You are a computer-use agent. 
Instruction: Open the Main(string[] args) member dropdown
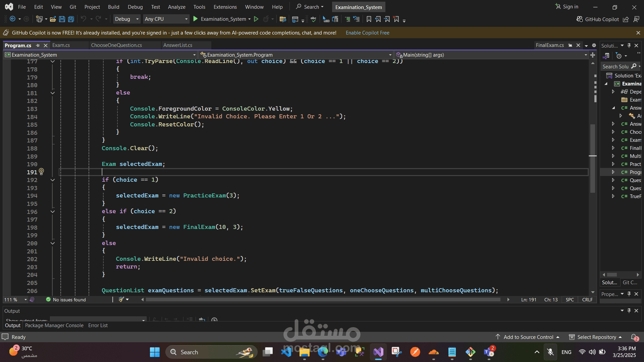point(491,55)
